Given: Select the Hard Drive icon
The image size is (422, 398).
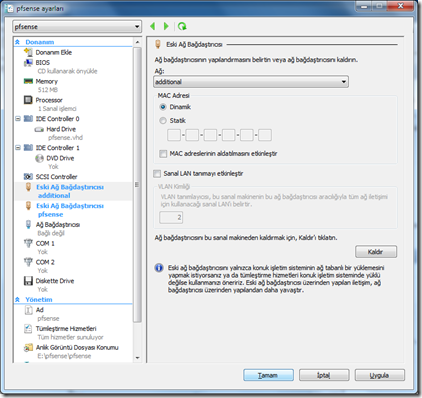Looking at the screenshot, I should [x=39, y=129].
